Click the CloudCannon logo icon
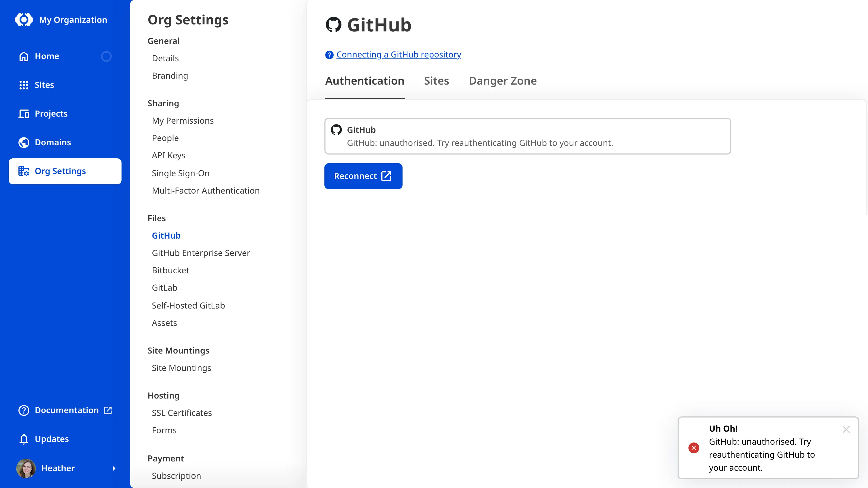868x488 pixels. (x=24, y=20)
